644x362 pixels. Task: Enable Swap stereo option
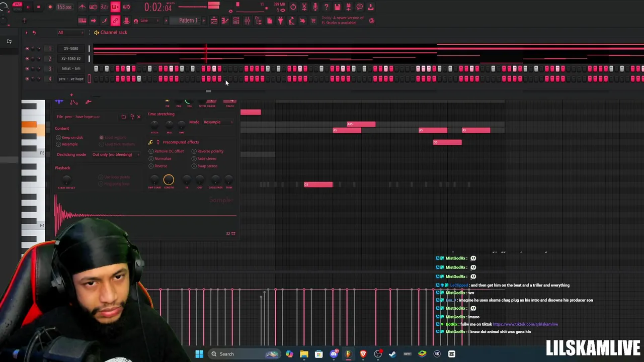[204, 166]
